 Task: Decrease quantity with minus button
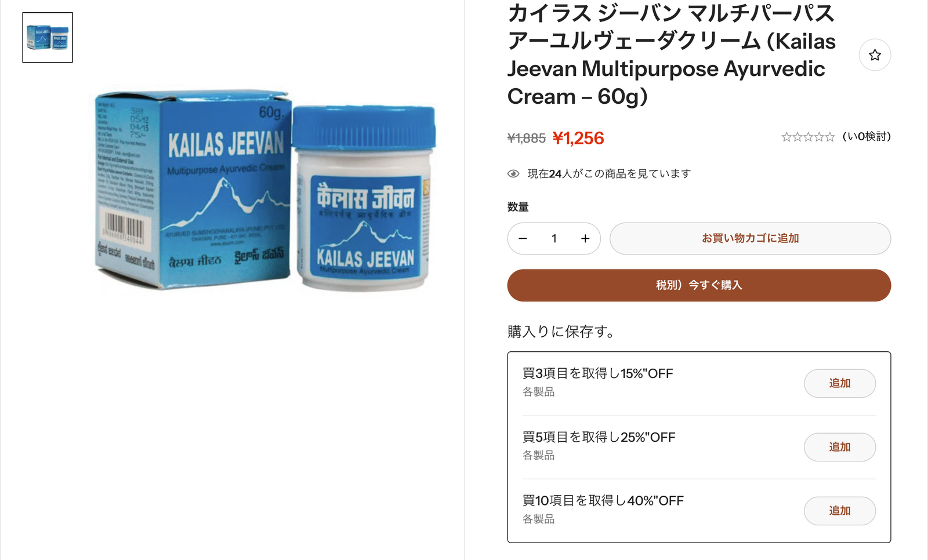(x=523, y=238)
